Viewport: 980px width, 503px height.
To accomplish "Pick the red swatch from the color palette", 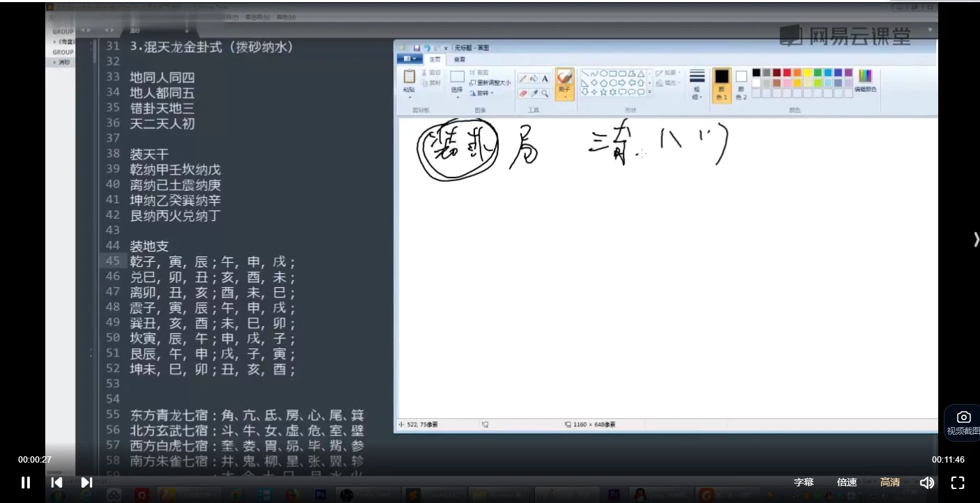I will pyautogui.click(x=787, y=72).
